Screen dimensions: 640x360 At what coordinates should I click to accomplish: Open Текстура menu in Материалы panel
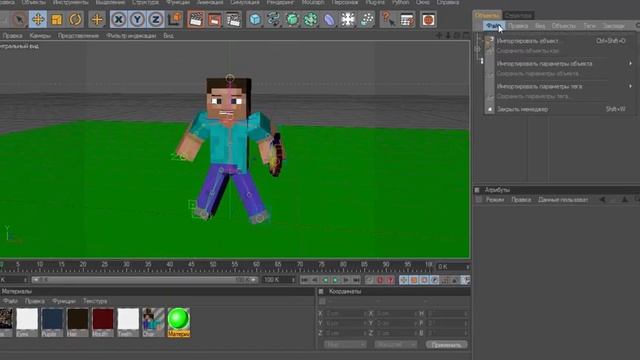pyautogui.click(x=95, y=301)
